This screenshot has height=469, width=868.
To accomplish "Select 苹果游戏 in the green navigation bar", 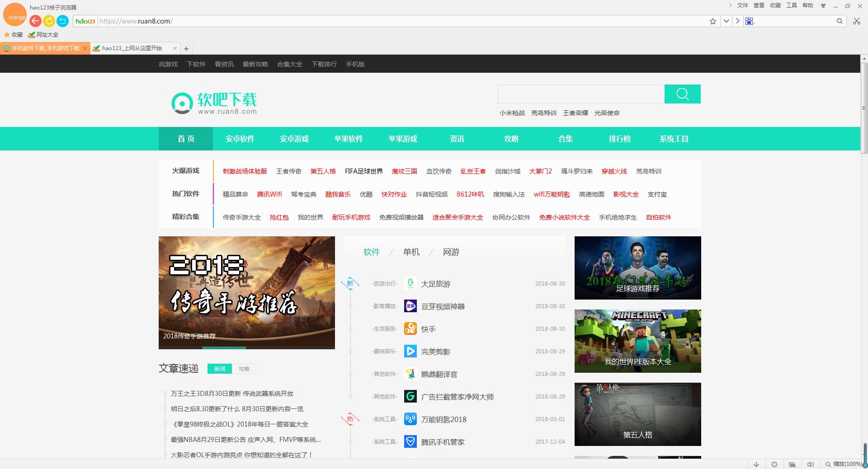I will [x=403, y=139].
